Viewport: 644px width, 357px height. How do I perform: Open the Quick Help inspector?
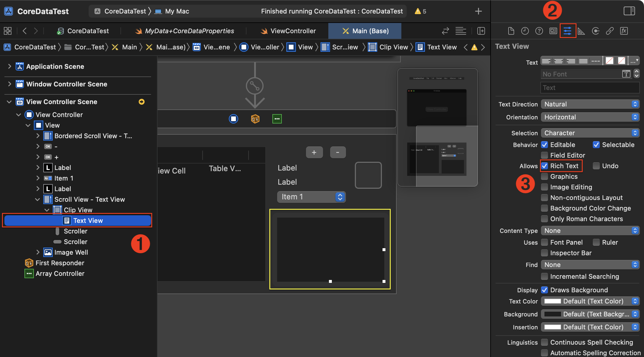[x=539, y=31]
